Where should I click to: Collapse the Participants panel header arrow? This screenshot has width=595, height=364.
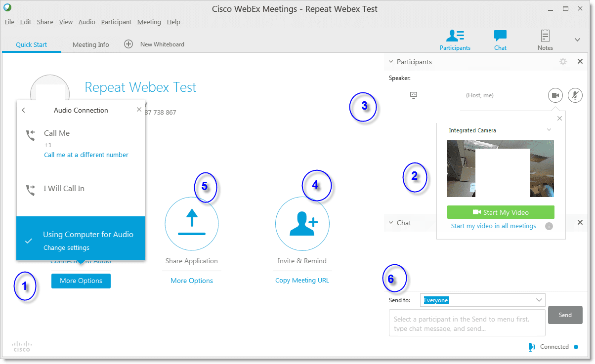click(390, 62)
